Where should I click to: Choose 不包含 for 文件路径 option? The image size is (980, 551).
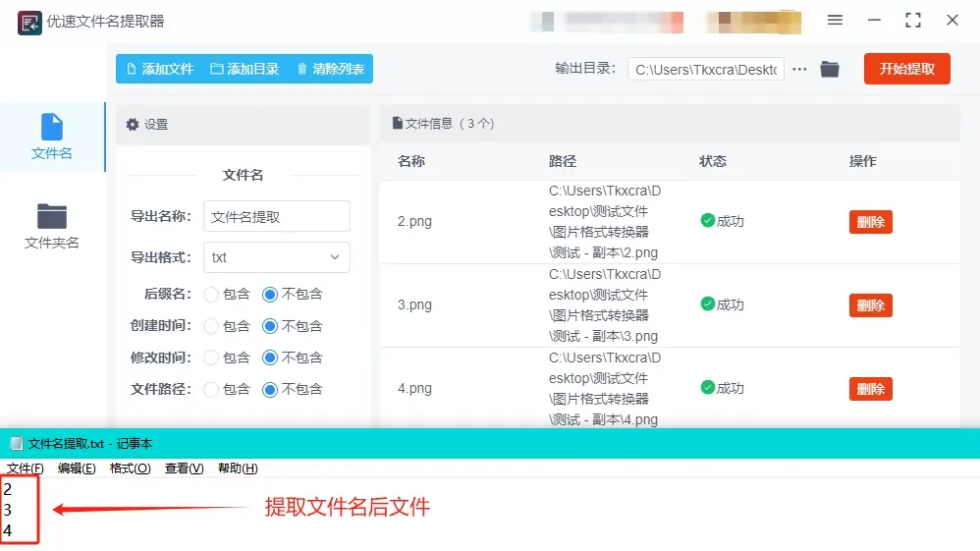point(270,389)
